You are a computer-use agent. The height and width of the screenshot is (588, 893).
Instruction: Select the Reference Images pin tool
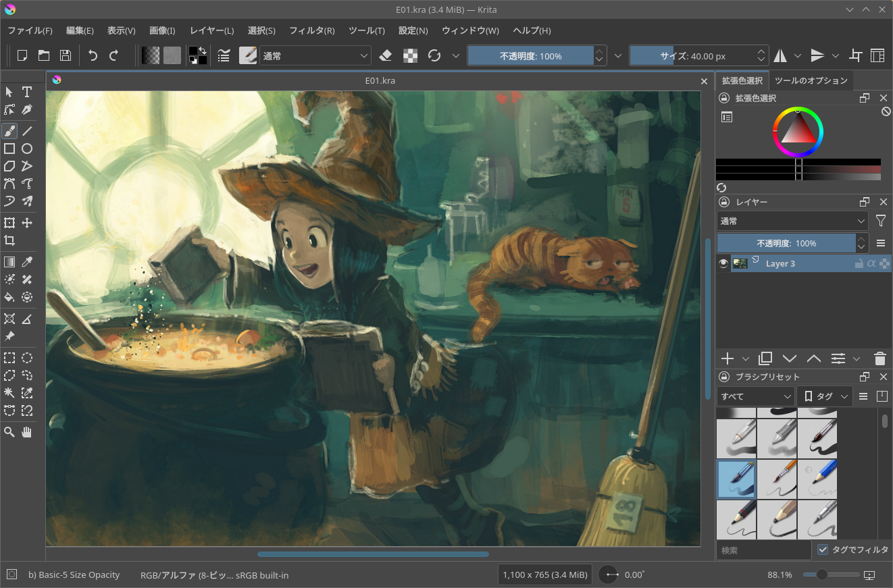(9, 336)
